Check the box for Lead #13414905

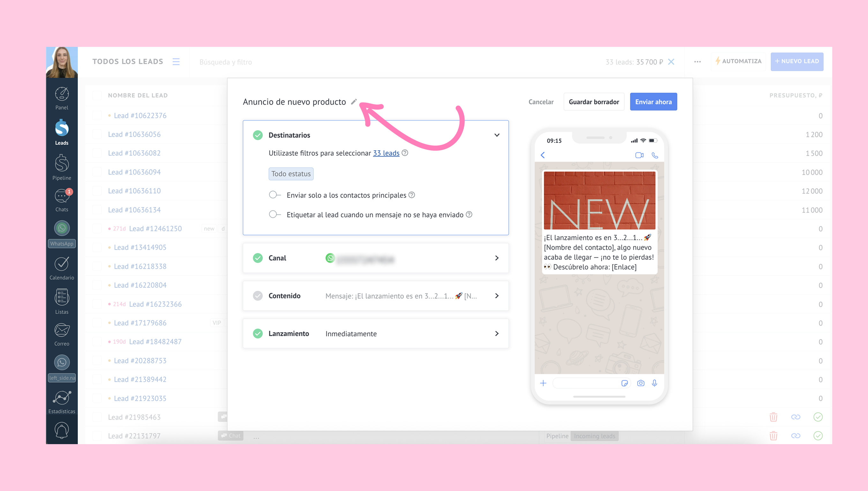coord(97,247)
